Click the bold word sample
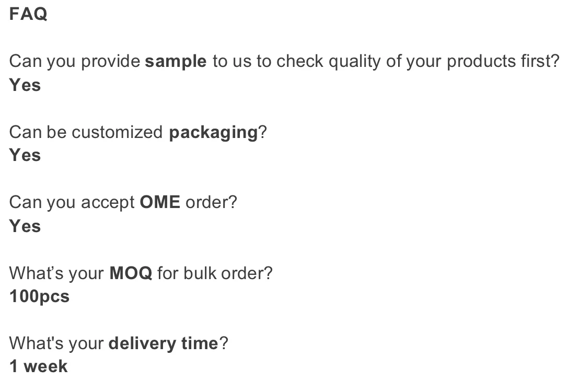Screen dimensions: 580x392 click(176, 62)
